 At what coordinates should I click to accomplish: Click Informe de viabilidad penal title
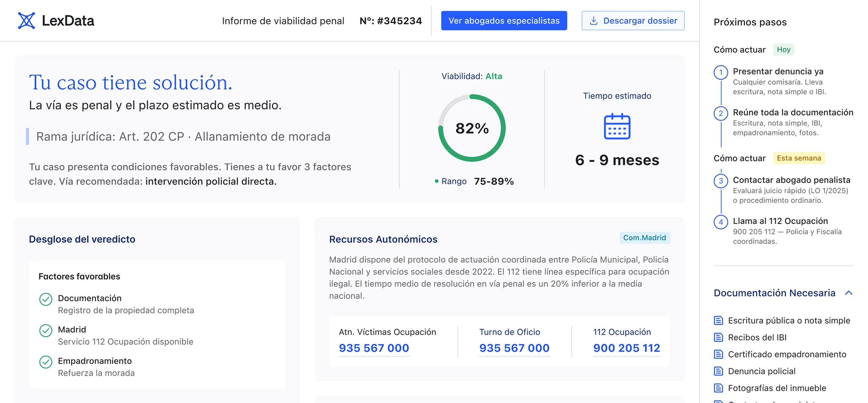click(283, 21)
